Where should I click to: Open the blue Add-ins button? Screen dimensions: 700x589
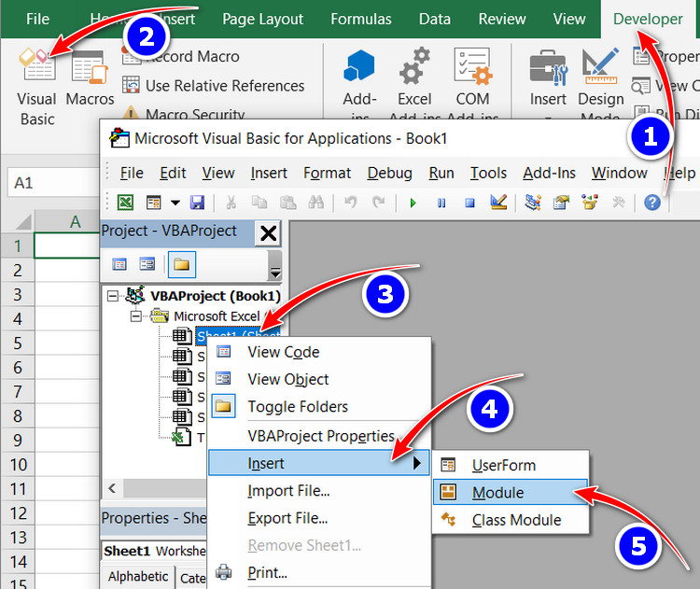360,83
